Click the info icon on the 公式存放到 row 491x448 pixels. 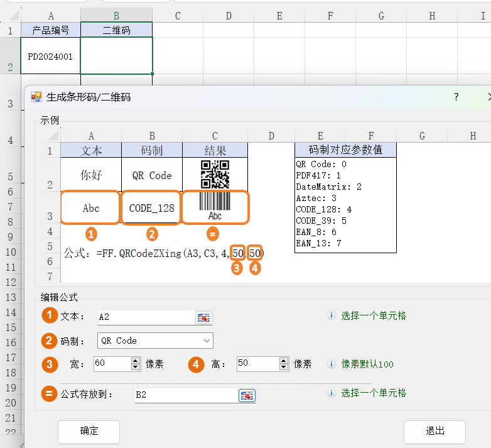331,393
